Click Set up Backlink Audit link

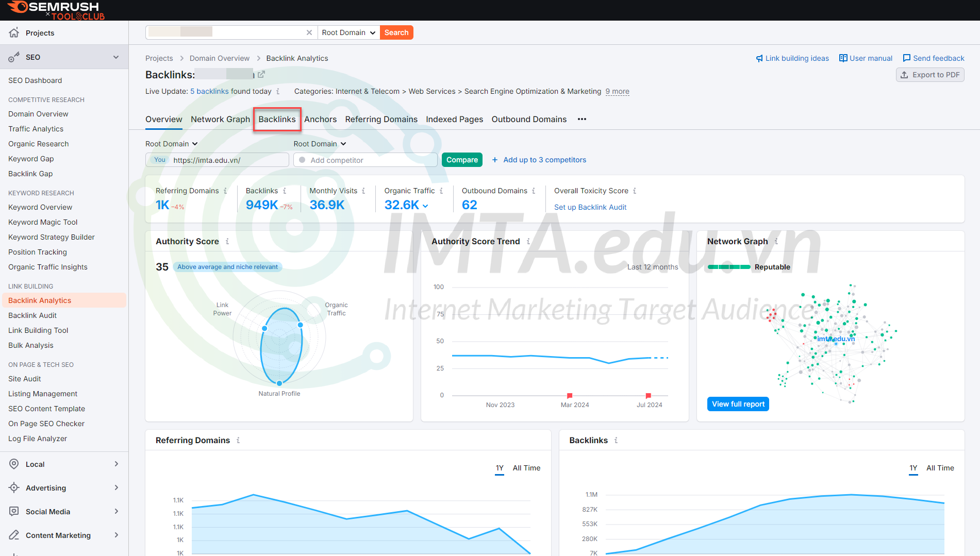[x=590, y=207]
